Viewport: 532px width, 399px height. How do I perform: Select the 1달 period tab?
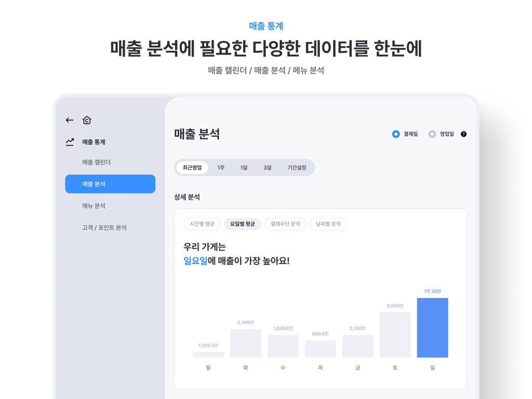click(x=243, y=167)
